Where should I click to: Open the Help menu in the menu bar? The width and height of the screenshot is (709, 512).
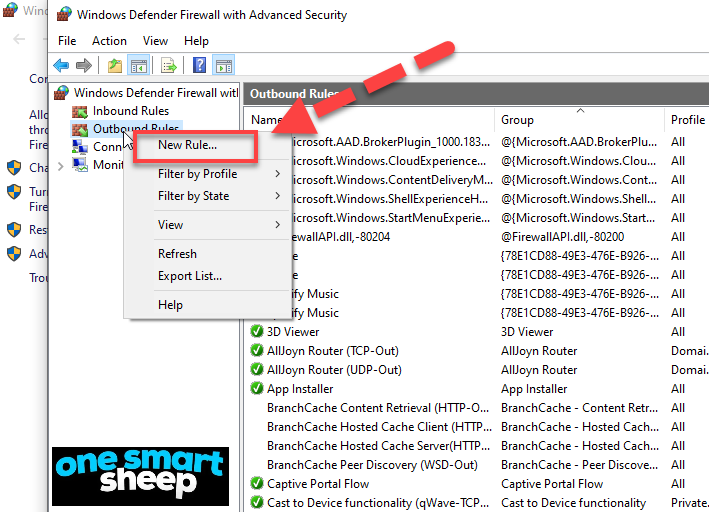click(x=196, y=41)
